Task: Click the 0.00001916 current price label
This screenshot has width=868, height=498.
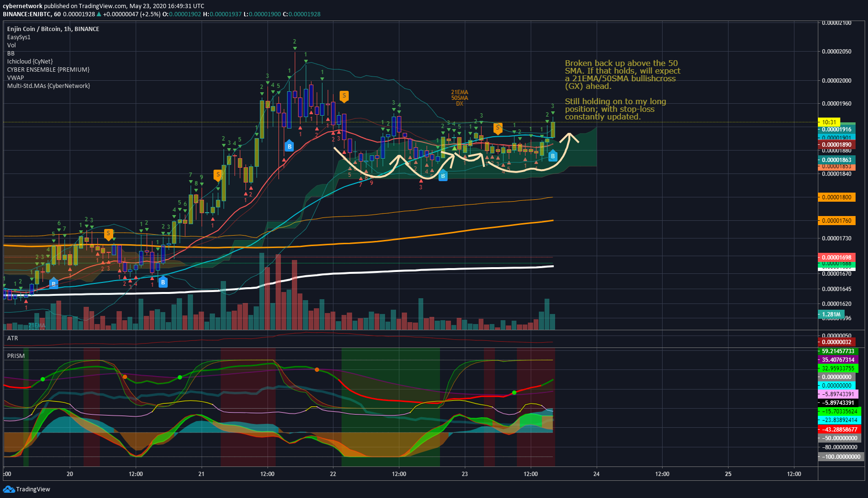Action: tap(836, 130)
